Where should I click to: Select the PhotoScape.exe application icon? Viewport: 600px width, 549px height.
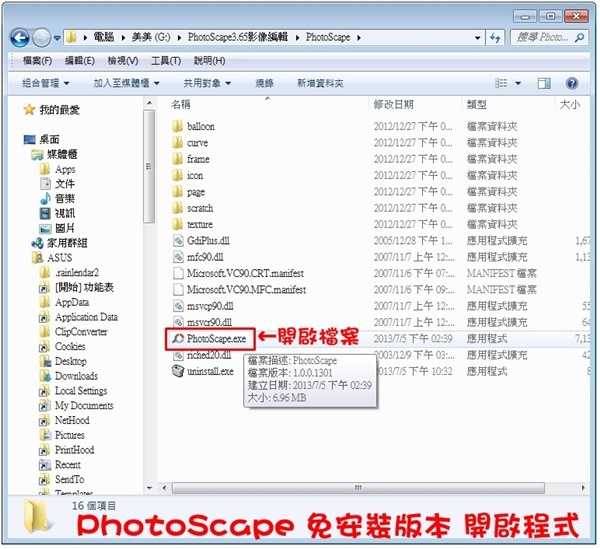click(x=178, y=339)
